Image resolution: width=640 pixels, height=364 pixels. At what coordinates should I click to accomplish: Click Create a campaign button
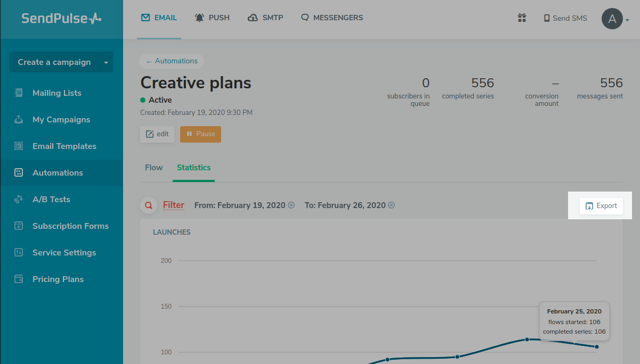pyautogui.click(x=54, y=62)
